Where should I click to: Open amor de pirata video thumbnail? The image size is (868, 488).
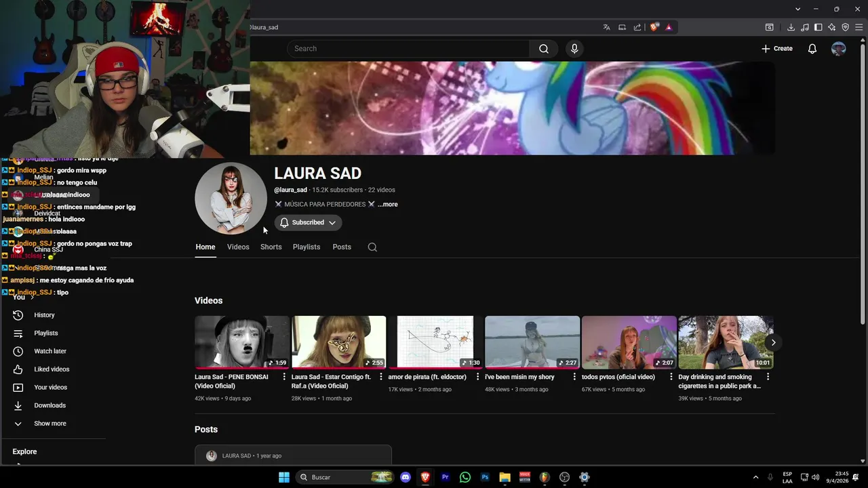(435, 342)
